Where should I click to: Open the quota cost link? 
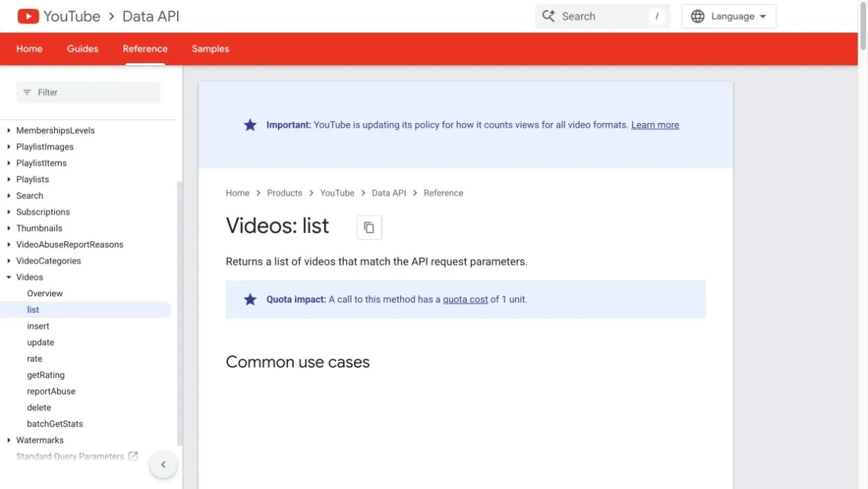(465, 299)
